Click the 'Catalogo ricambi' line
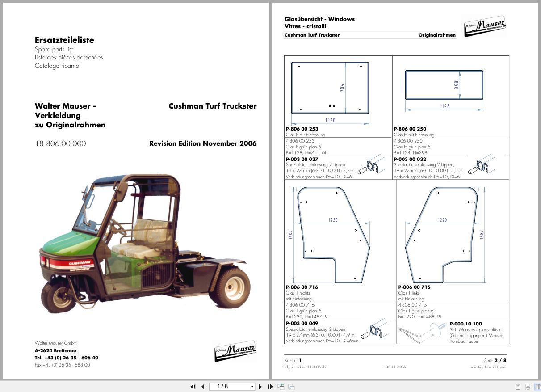541x392 pixels. (x=58, y=66)
